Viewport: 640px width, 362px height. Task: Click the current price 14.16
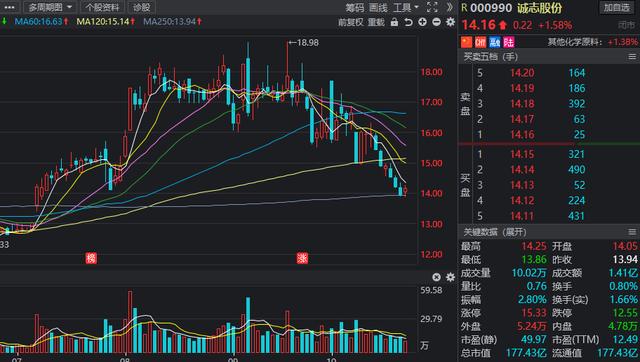pyautogui.click(x=478, y=25)
